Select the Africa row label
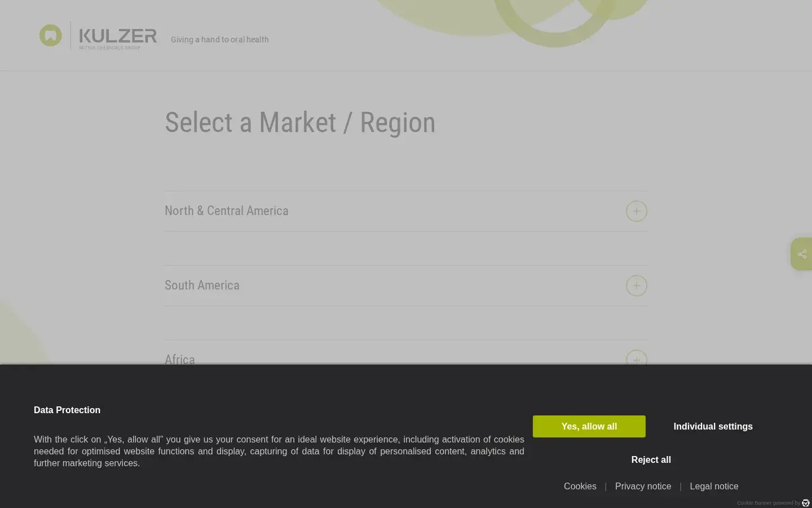 coord(180,359)
